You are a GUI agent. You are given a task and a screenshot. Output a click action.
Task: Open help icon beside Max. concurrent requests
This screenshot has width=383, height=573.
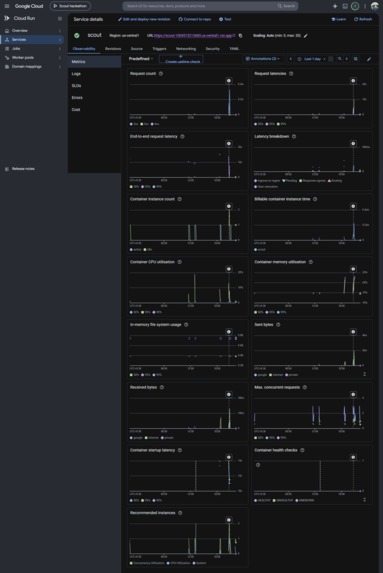click(305, 387)
